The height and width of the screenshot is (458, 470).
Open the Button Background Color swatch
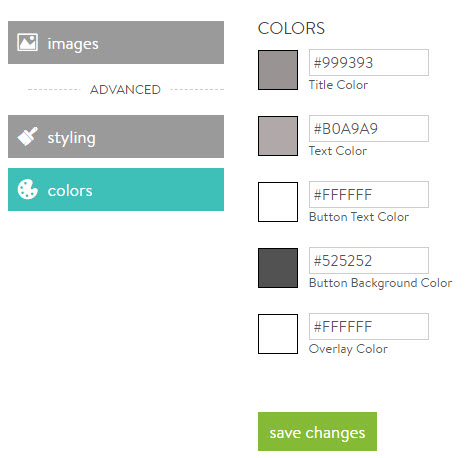click(x=278, y=268)
